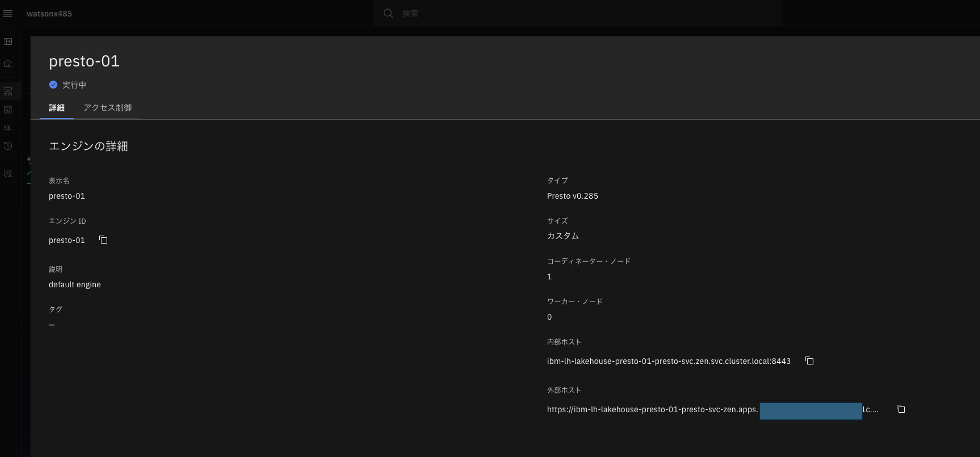The image size is (980, 457).
Task: Click the add (+) icon near the sidebar
Action: coord(29,160)
